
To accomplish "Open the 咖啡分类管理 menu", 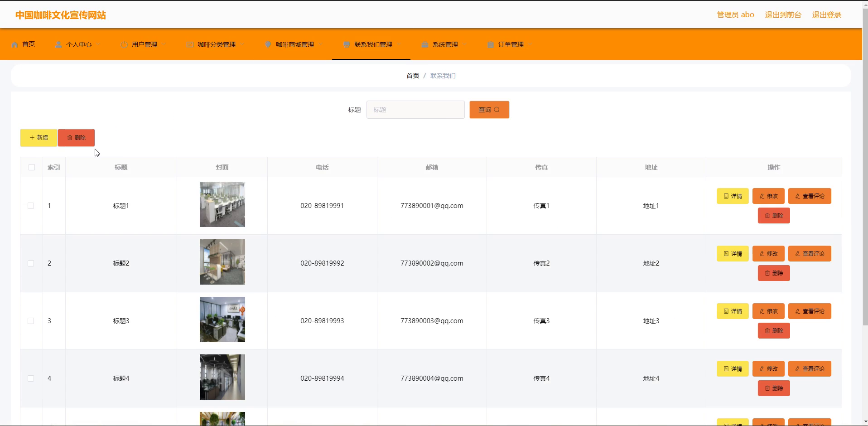I will [216, 44].
